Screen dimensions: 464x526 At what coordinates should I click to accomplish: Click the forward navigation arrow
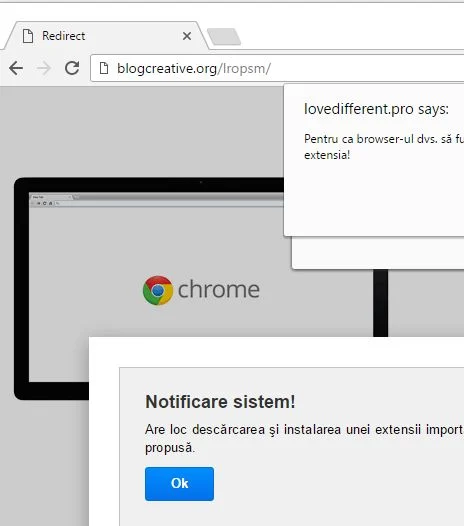44,68
